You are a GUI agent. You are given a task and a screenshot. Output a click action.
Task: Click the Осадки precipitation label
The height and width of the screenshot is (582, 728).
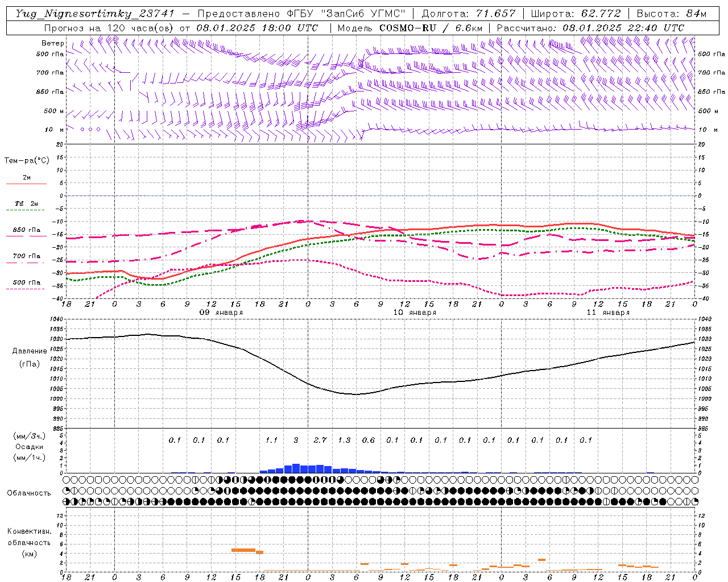[x=29, y=447]
